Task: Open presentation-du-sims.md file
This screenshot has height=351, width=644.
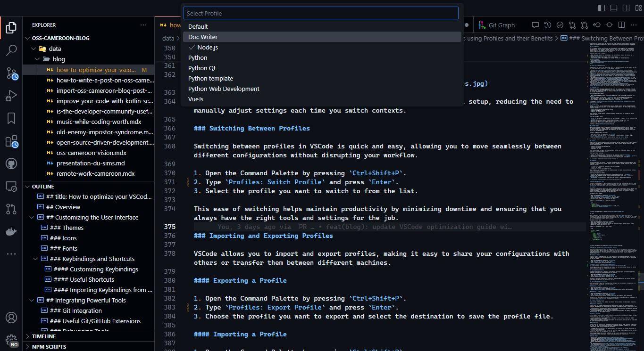Action: [x=89, y=163]
